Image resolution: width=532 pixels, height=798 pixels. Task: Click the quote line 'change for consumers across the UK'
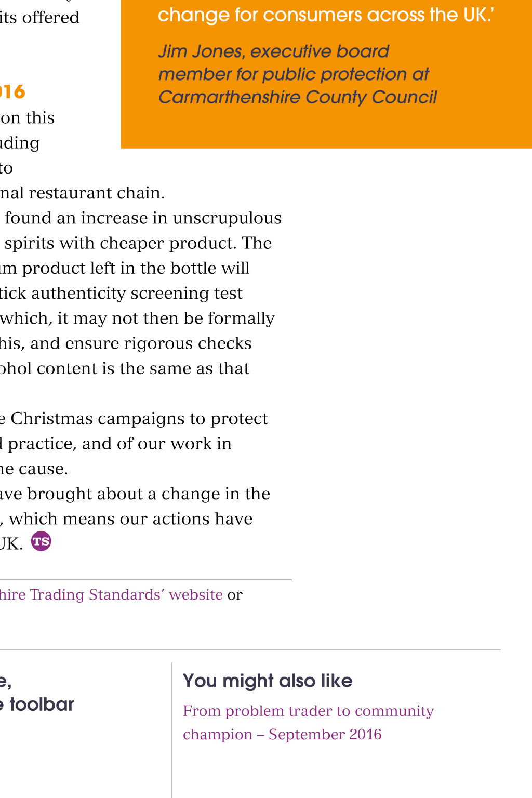326,15
